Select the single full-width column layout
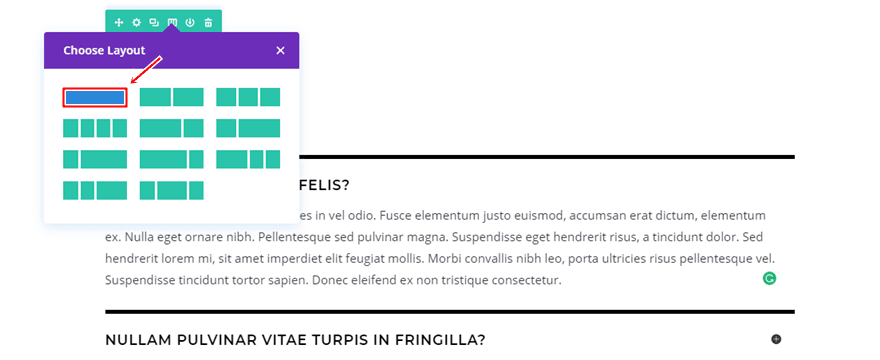 pyautogui.click(x=95, y=97)
